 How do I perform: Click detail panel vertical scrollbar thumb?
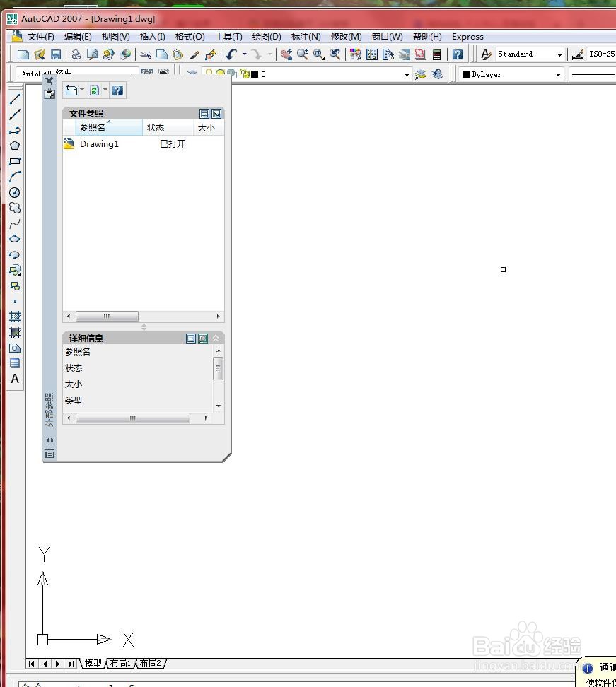(x=218, y=368)
